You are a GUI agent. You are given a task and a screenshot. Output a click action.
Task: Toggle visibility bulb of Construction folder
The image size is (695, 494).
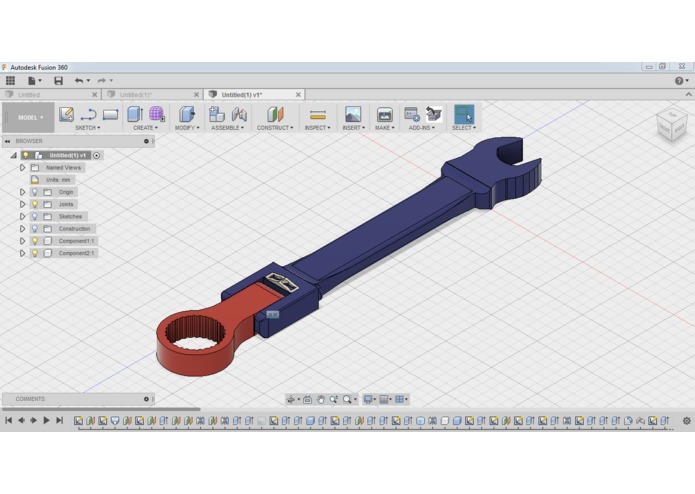point(35,229)
